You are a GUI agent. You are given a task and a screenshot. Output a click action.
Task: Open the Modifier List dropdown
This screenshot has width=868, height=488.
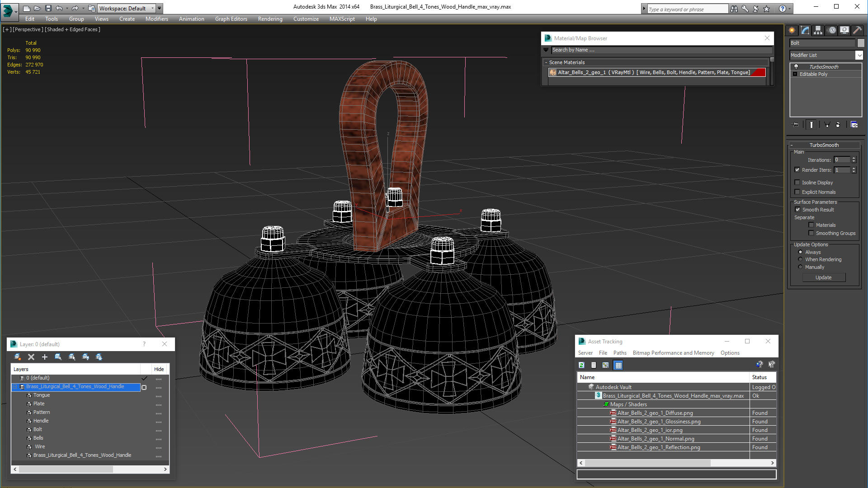click(x=859, y=55)
